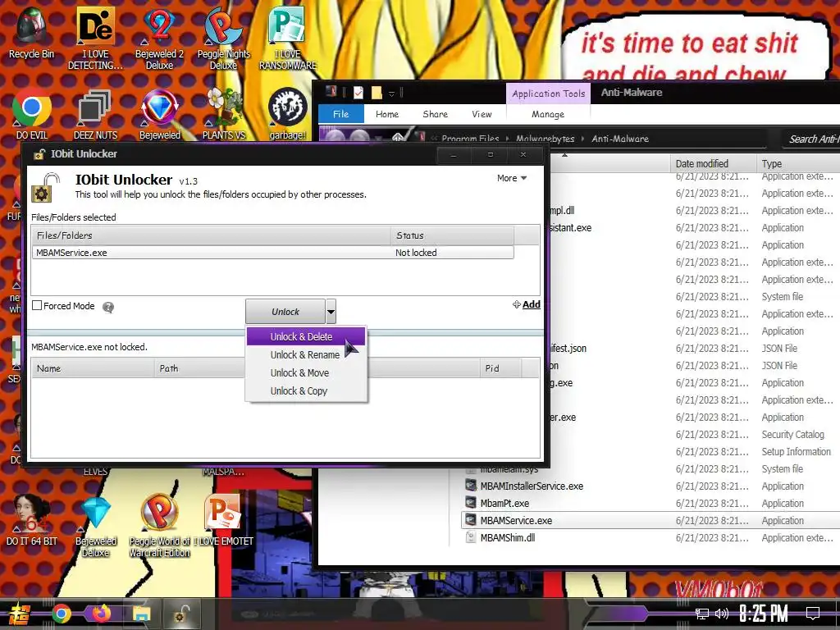Open Firefox from the taskbar
The height and width of the screenshot is (630, 840).
101,613
